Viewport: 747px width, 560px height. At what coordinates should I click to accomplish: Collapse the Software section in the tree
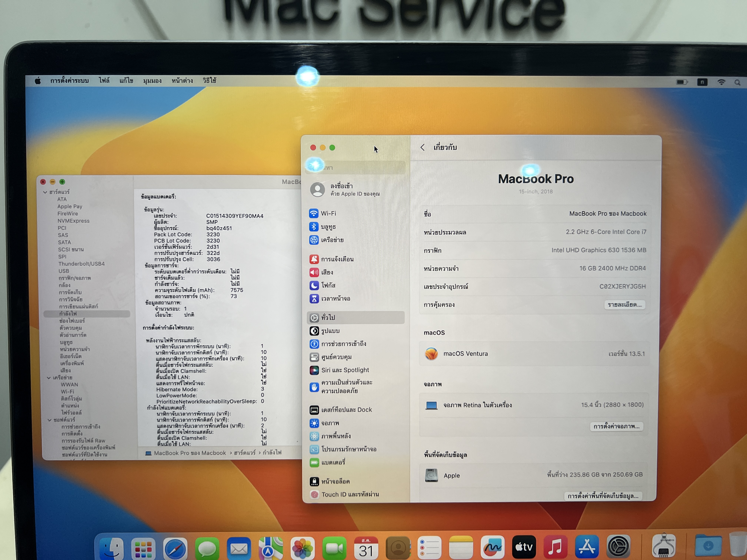tap(50, 420)
